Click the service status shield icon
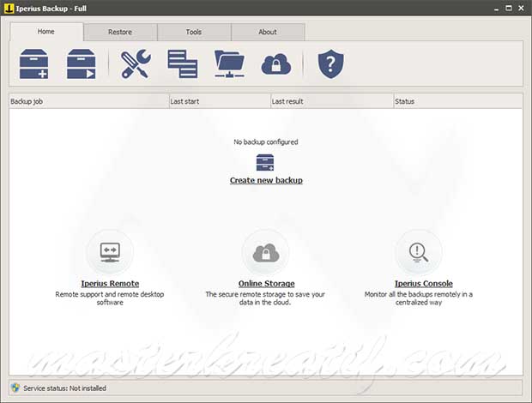This screenshot has width=532, height=403. tap(15, 388)
